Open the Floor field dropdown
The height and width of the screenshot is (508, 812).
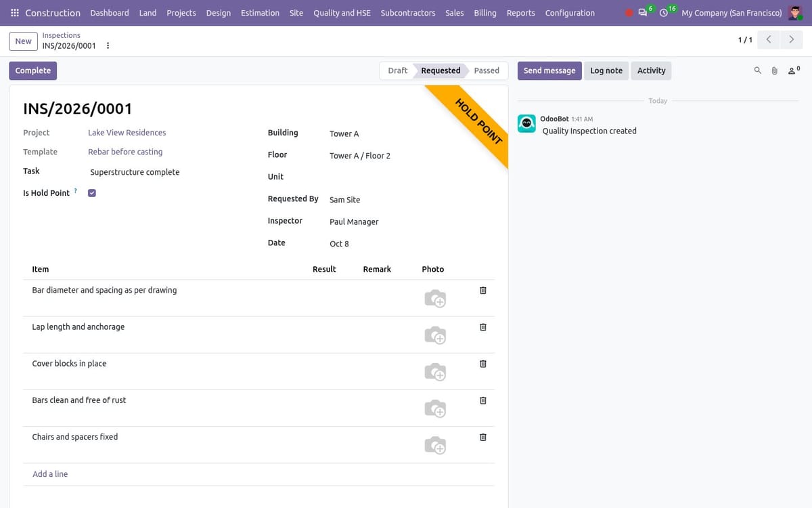pyautogui.click(x=412, y=156)
